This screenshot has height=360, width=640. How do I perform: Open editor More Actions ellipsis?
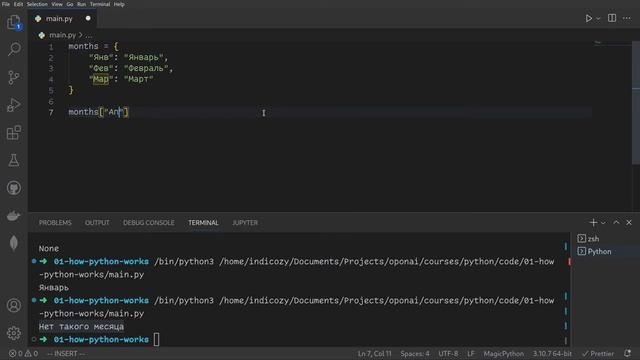627,18
